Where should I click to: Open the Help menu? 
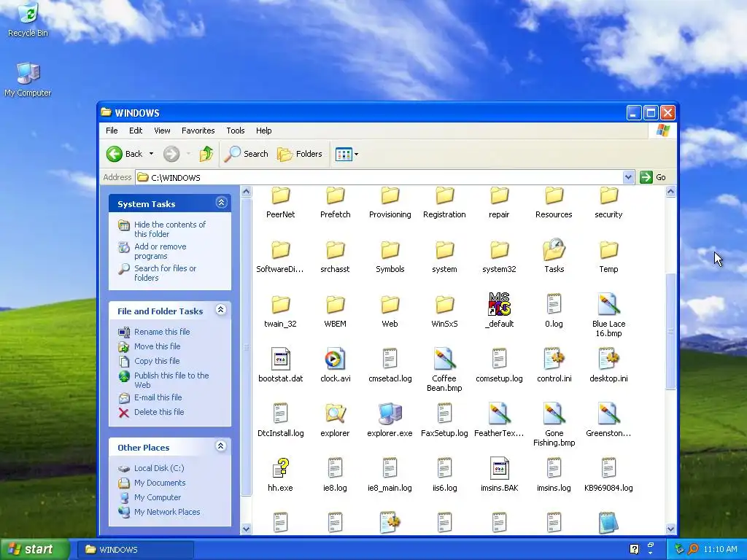[263, 131]
